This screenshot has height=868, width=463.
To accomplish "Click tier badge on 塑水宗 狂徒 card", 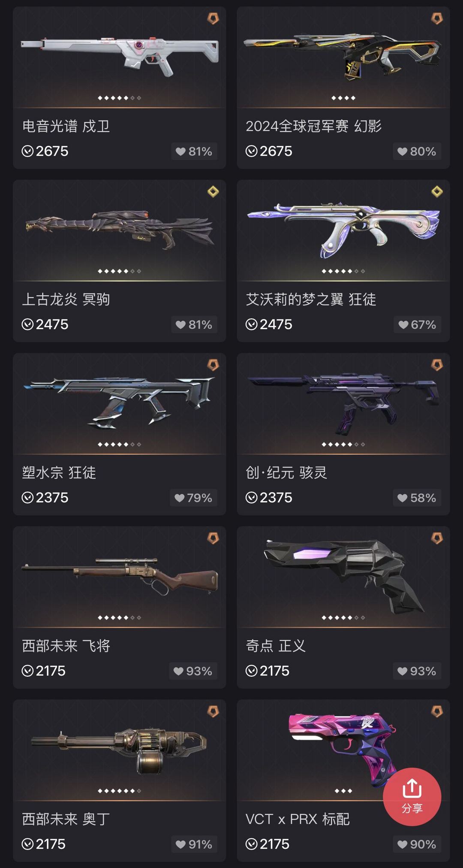I will [213, 365].
